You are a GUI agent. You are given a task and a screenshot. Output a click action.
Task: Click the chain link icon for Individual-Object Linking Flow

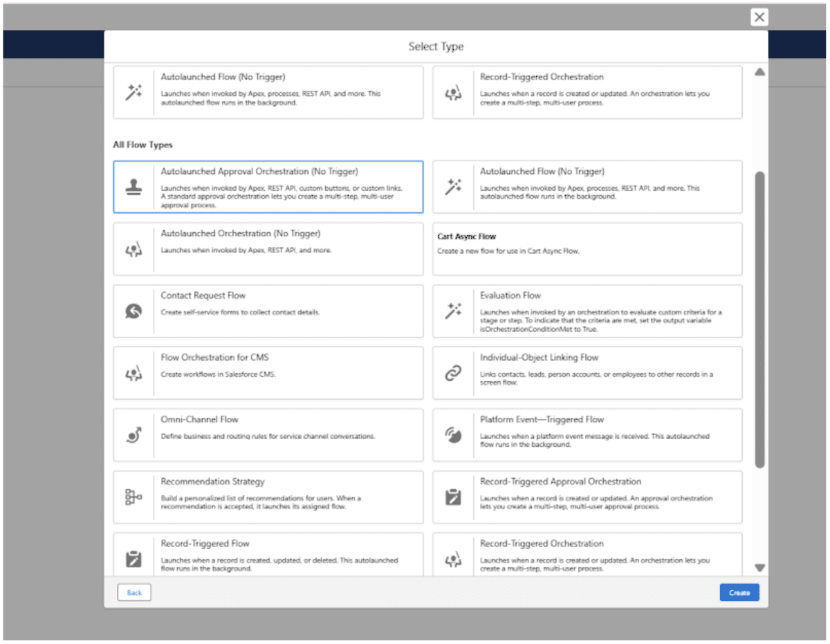(x=453, y=374)
